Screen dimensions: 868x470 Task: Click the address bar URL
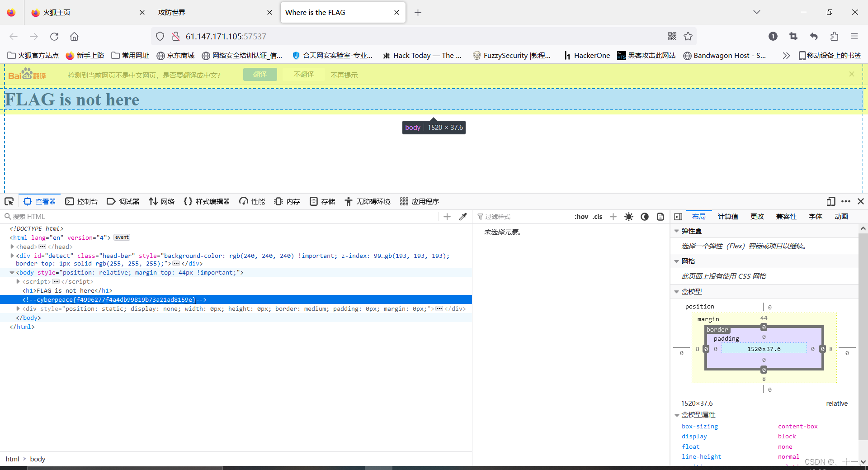point(226,36)
